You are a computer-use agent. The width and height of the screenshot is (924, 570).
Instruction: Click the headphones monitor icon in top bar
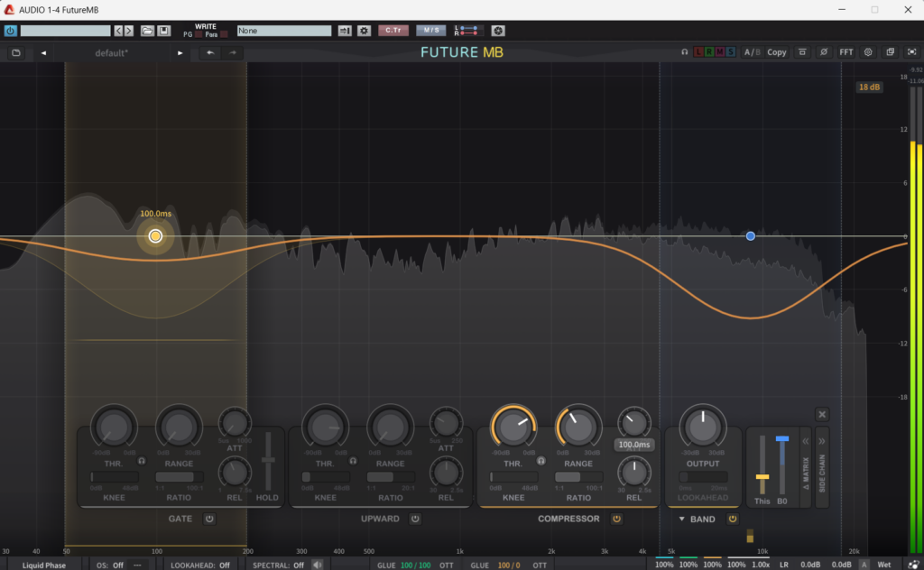tap(686, 52)
